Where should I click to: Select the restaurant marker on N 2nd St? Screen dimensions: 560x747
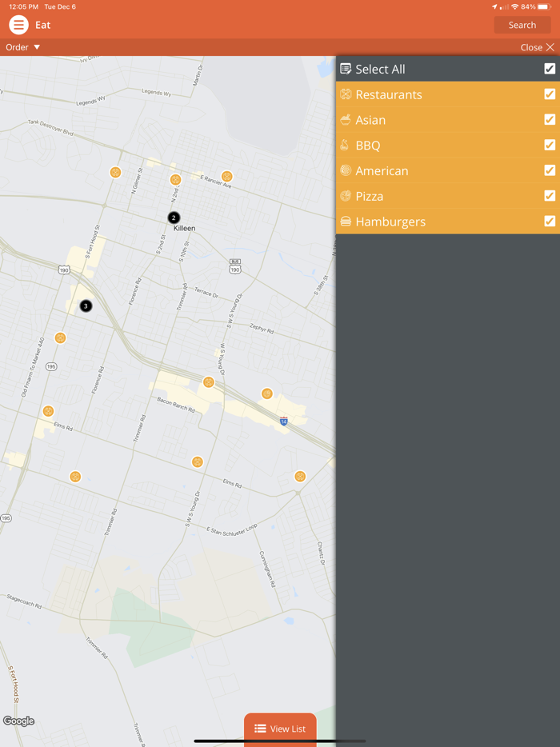click(175, 180)
